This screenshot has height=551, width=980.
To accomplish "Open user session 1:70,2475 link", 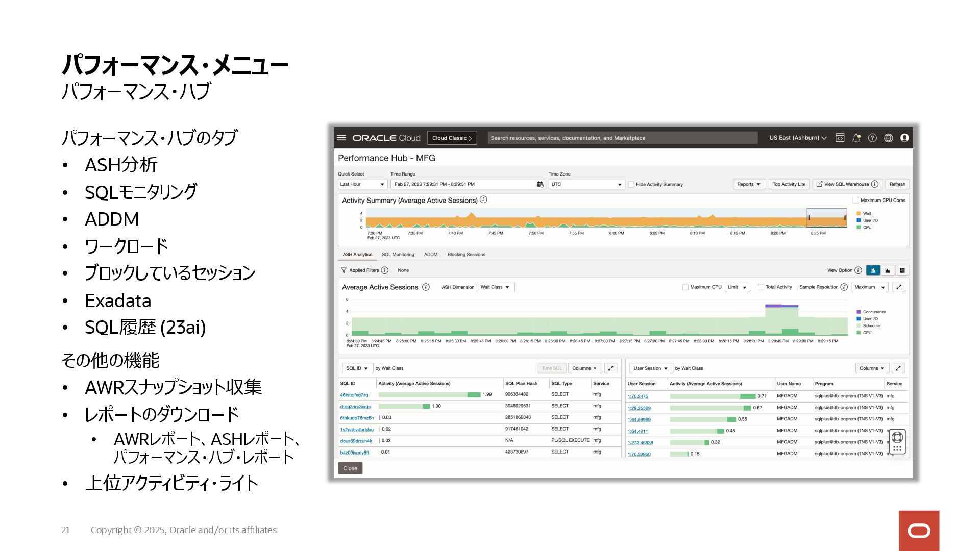I will [638, 396].
